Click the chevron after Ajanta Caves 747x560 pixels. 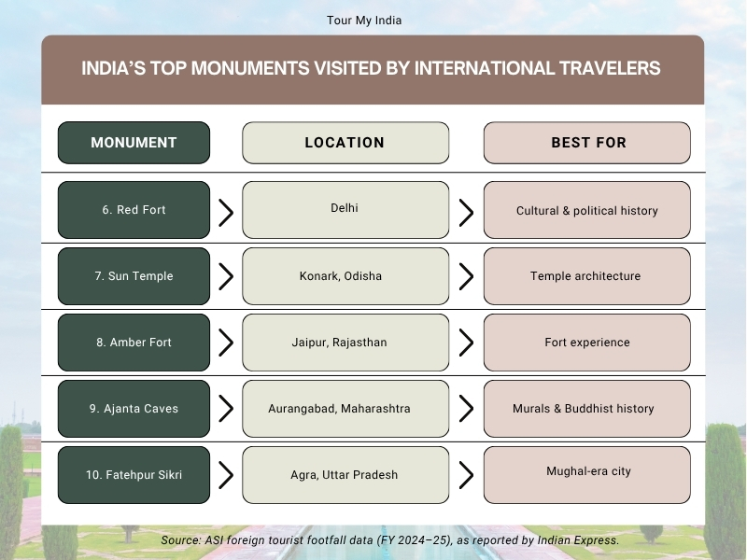[x=226, y=409]
